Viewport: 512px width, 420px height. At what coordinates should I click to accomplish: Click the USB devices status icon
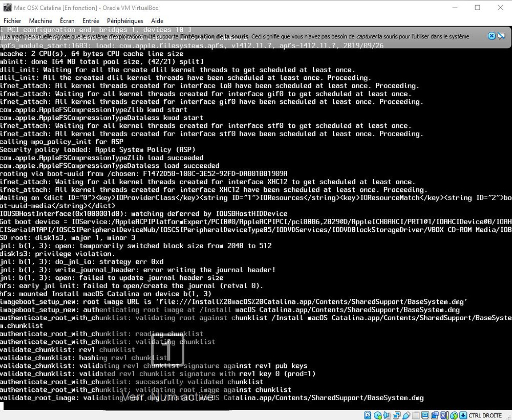(407, 415)
